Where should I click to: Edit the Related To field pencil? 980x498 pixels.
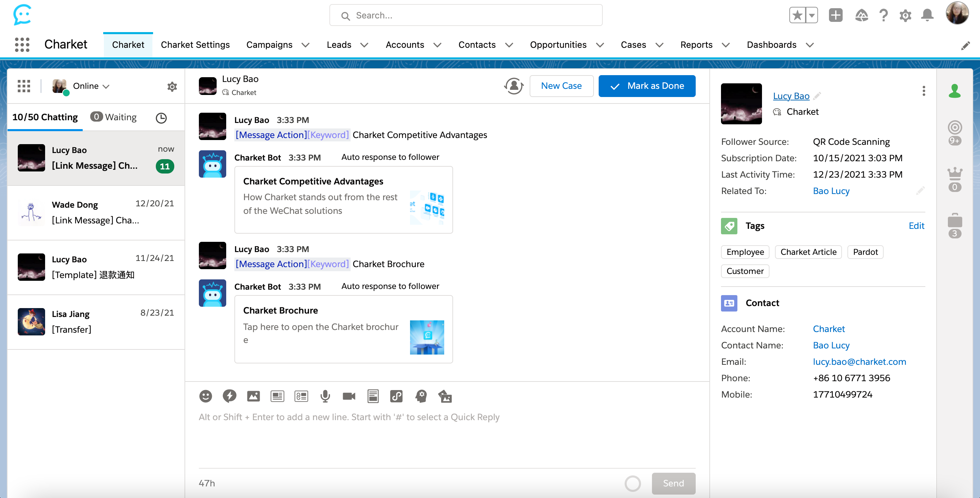pos(920,191)
